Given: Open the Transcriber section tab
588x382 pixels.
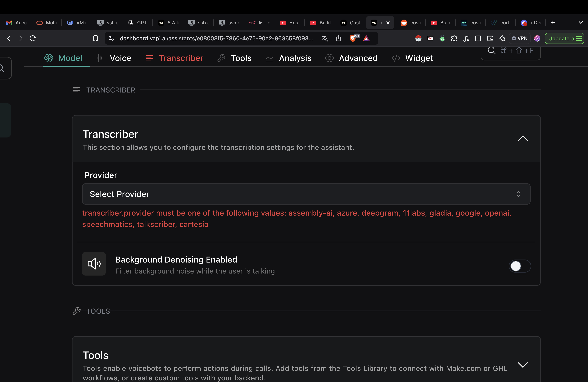Looking at the screenshot, I should pyautogui.click(x=174, y=58).
